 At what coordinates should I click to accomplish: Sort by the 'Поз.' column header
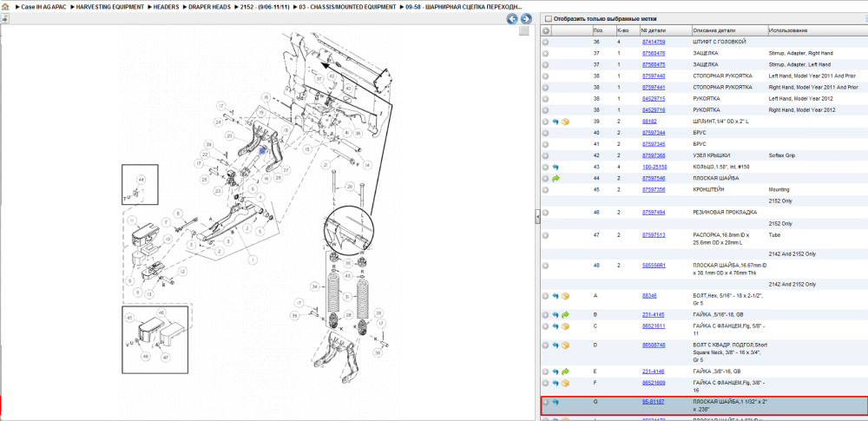click(603, 30)
